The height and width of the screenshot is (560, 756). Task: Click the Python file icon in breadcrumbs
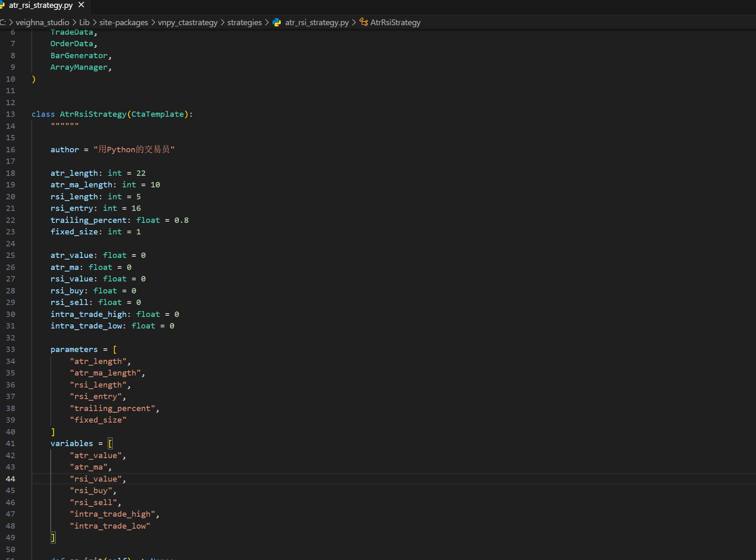[x=277, y=22]
